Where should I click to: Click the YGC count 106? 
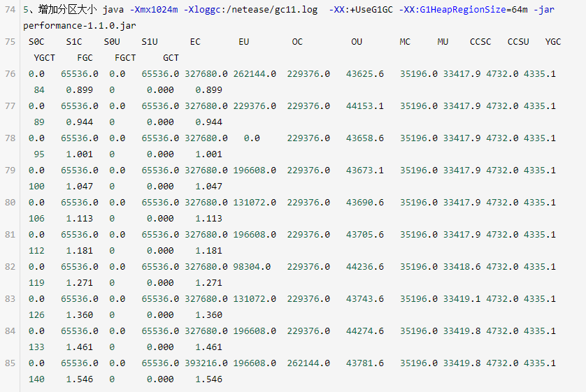click(36, 218)
